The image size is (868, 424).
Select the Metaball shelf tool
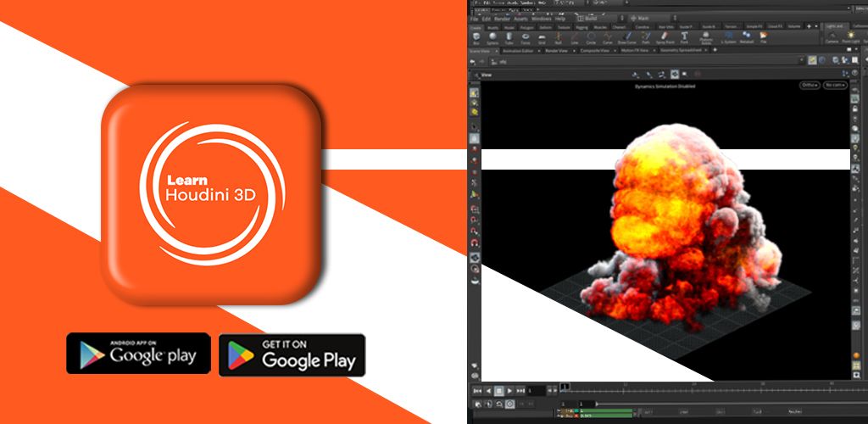(746, 38)
